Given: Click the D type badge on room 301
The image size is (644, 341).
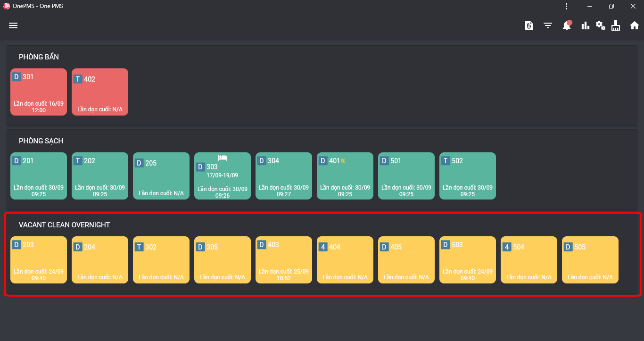Looking at the screenshot, I should (17, 77).
